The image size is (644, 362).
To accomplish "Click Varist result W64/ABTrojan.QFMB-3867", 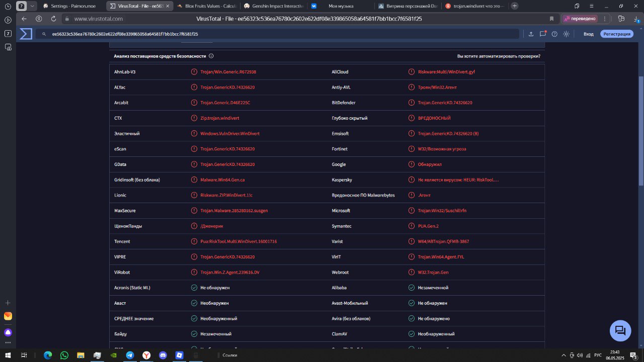I will pos(443,241).
